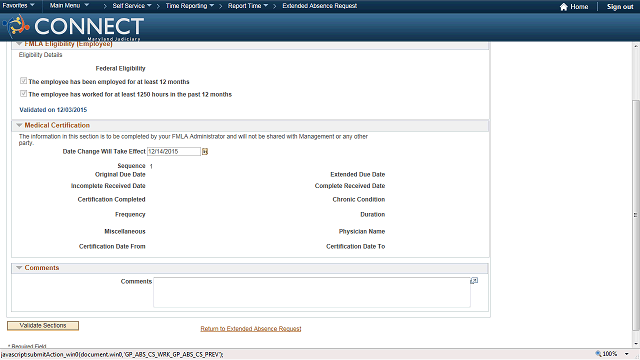Click the 100% zoom level text

coord(610,354)
